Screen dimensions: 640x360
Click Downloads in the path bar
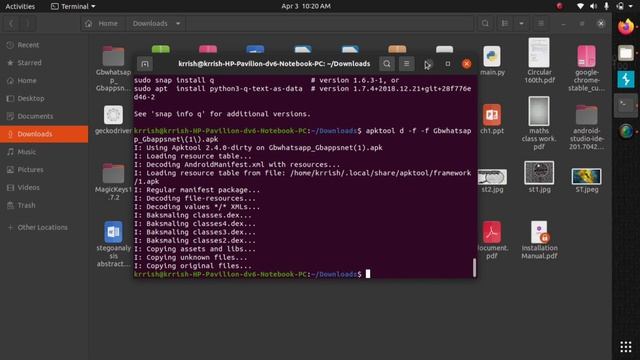click(150, 24)
